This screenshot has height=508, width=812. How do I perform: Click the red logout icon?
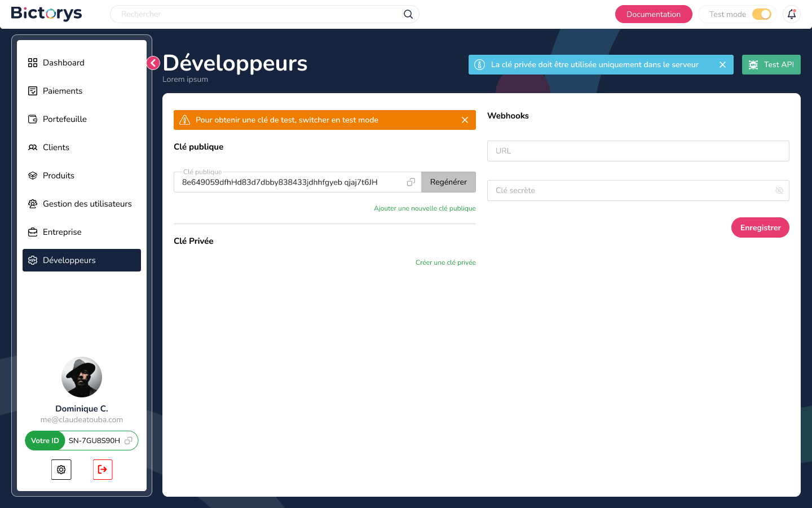point(103,470)
